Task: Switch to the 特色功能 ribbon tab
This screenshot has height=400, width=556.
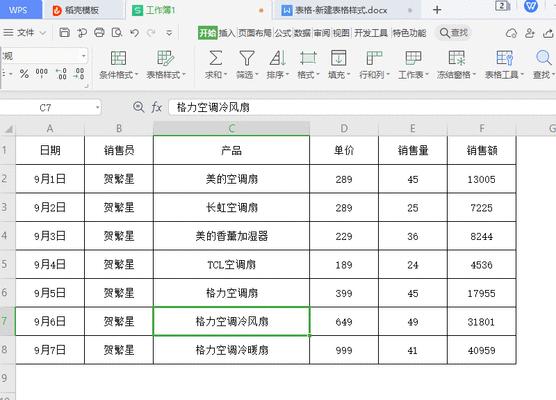Action: 409,33
